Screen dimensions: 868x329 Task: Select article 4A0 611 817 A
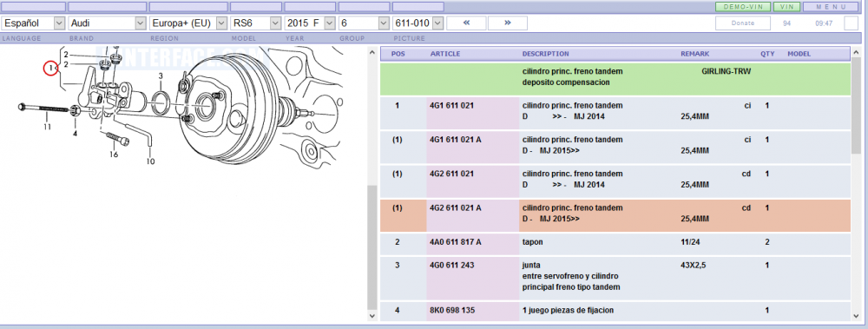[456, 242]
